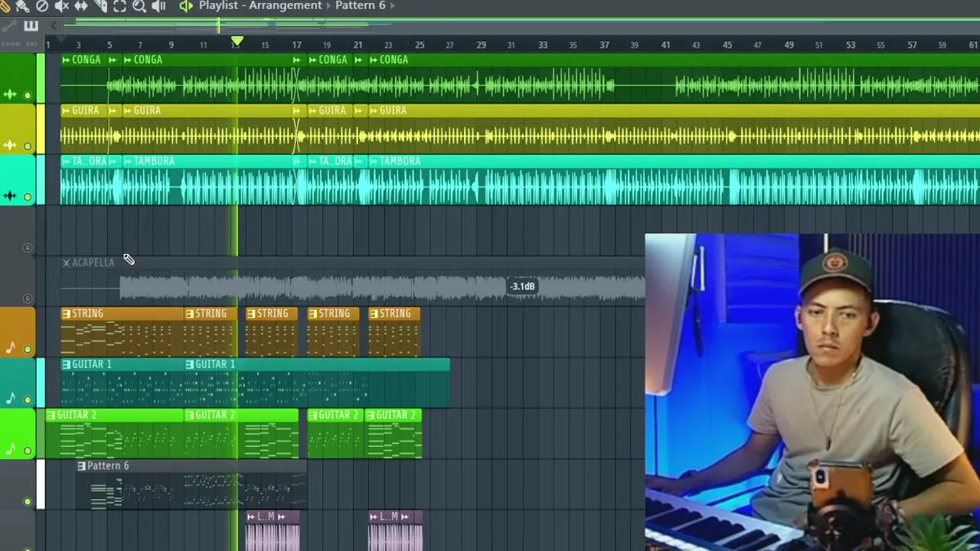
Task: Open menu of TAMBORA clip starting at bar 22
Action: (x=374, y=161)
